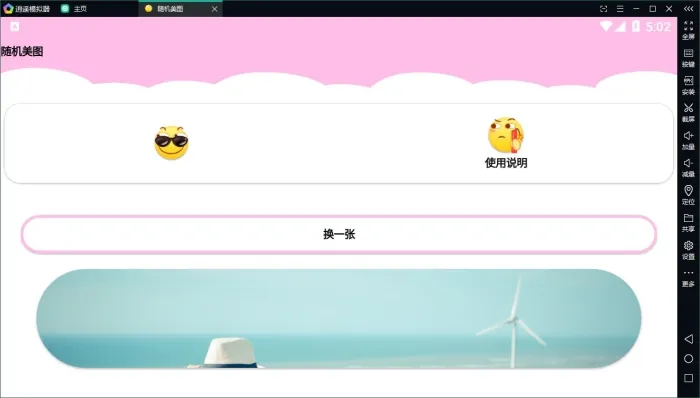Click the 5:02 clock
The image size is (700, 398).
coord(658,27)
